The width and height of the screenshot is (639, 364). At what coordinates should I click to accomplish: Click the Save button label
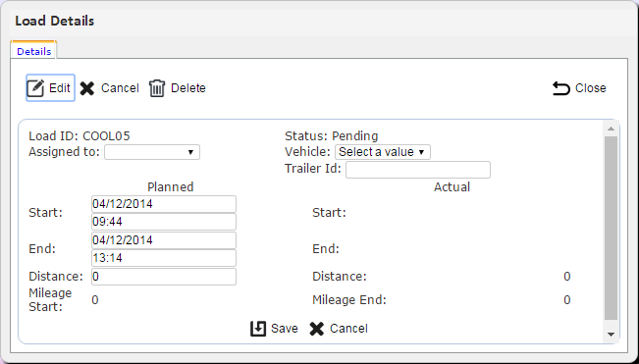coord(285,329)
